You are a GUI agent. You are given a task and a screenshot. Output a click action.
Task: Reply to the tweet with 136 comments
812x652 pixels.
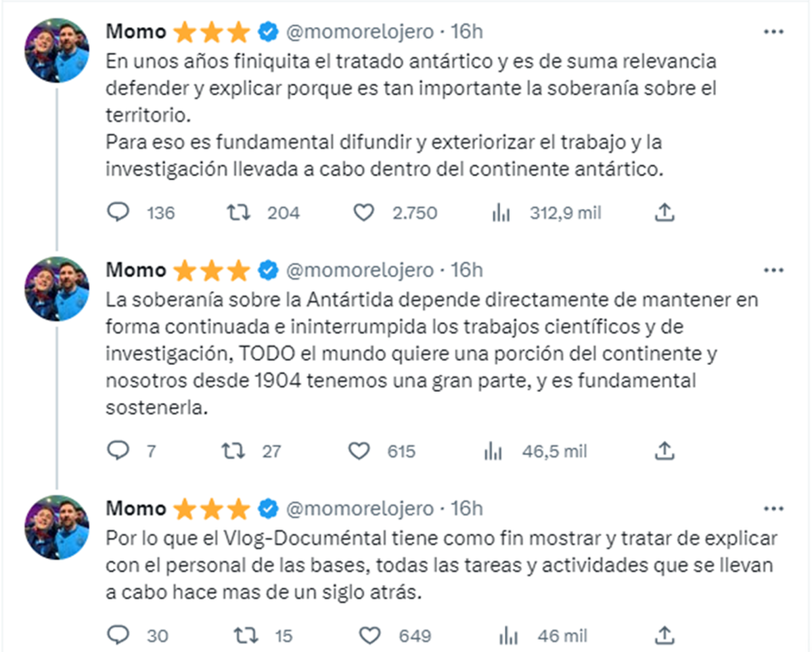tap(118, 213)
